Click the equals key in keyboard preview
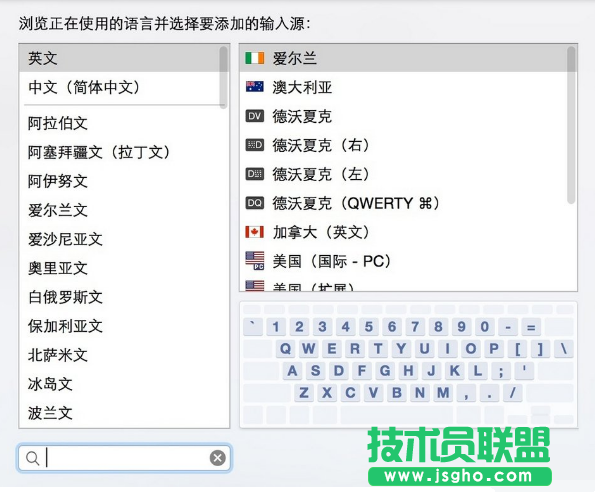Viewport: 595px width, 492px height. point(531,327)
